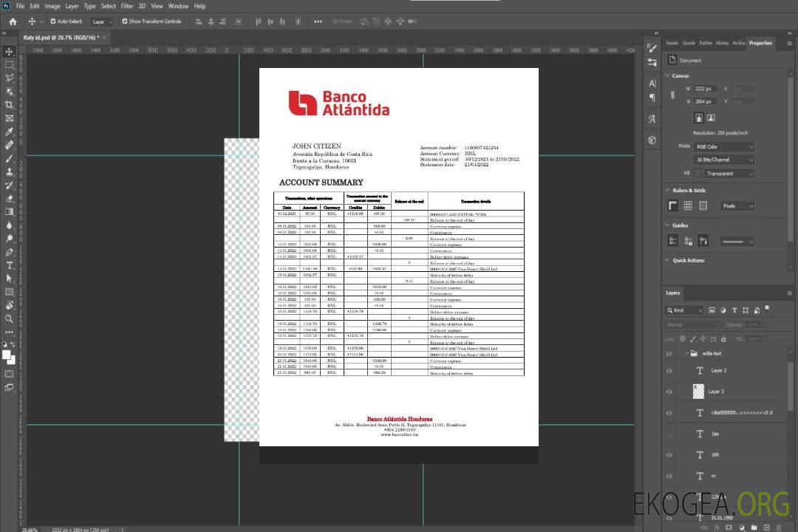
Task: Switch to the Properties panel tab
Action: pos(760,44)
